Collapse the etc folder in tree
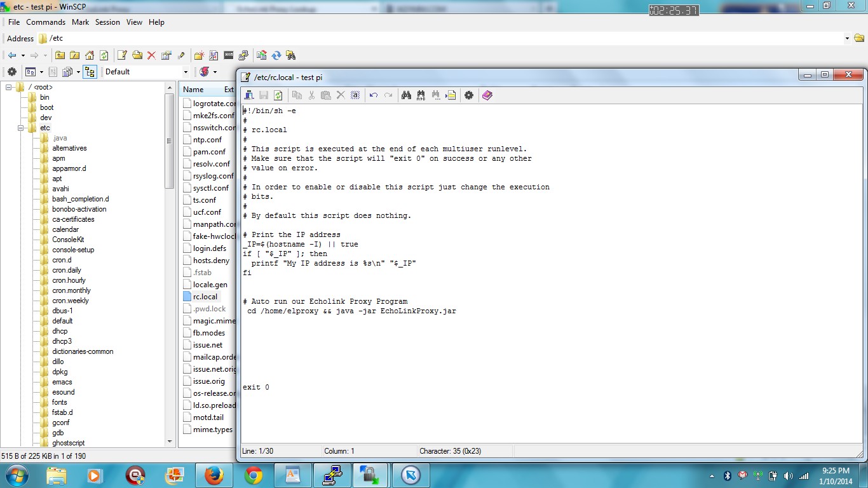The image size is (868, 488). coord(20,128)
